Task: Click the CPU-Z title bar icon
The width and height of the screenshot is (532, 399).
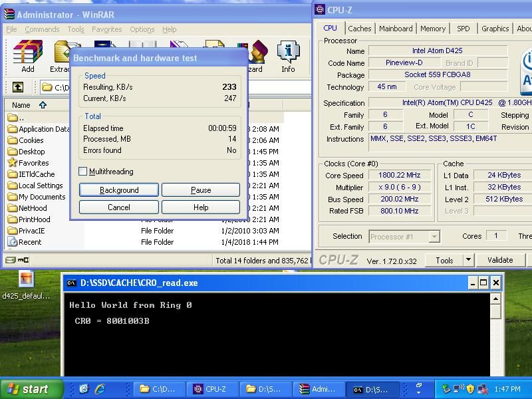Action: click(x=320, y=9)
